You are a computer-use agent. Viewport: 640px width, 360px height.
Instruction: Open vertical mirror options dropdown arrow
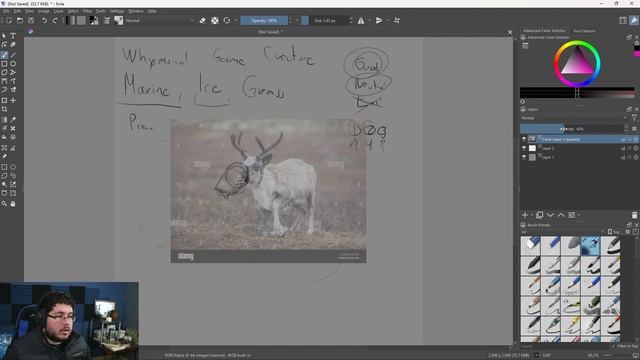(x=387, y=20)
